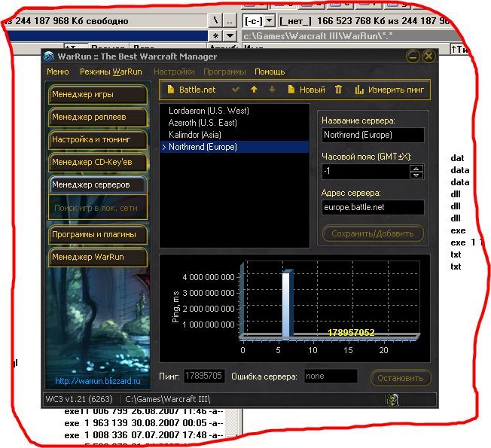Click Измерить пинг to measure ping
The height and width of the screenshot is (448, 491).
click(389, 90)
